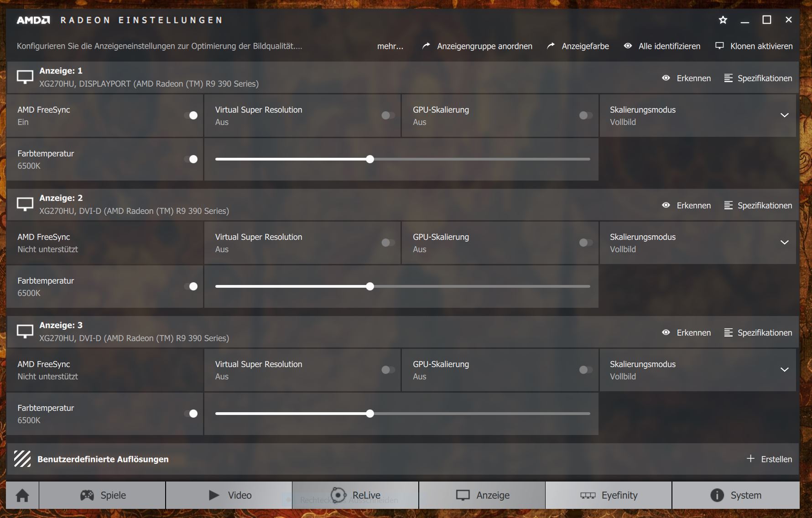Click the eye icon for Alle identifizieren
Screen dimensions: 812x518
(x=628, y=46)
